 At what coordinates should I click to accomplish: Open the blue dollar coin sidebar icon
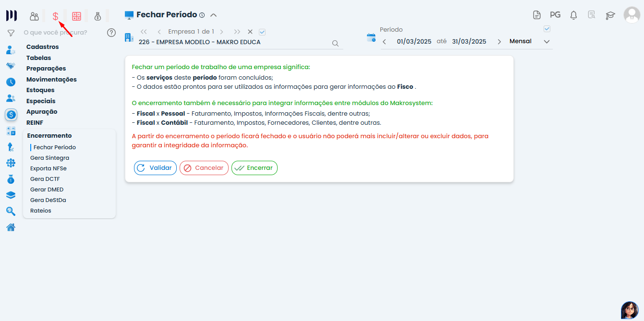click(x=11, y=115)
